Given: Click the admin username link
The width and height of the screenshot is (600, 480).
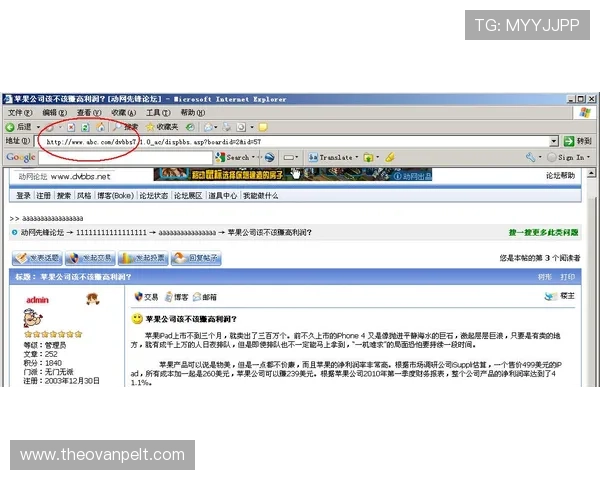Looking at the screenshot, I should click(x=38, y=300).
